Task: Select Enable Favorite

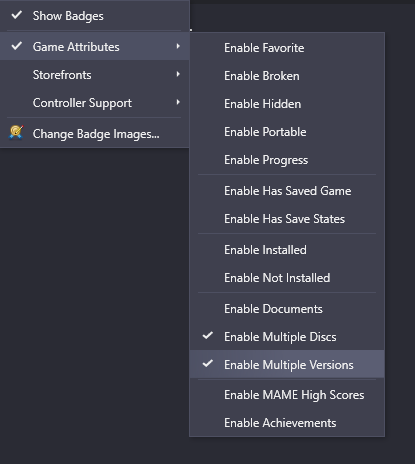Action: [287, 48]
